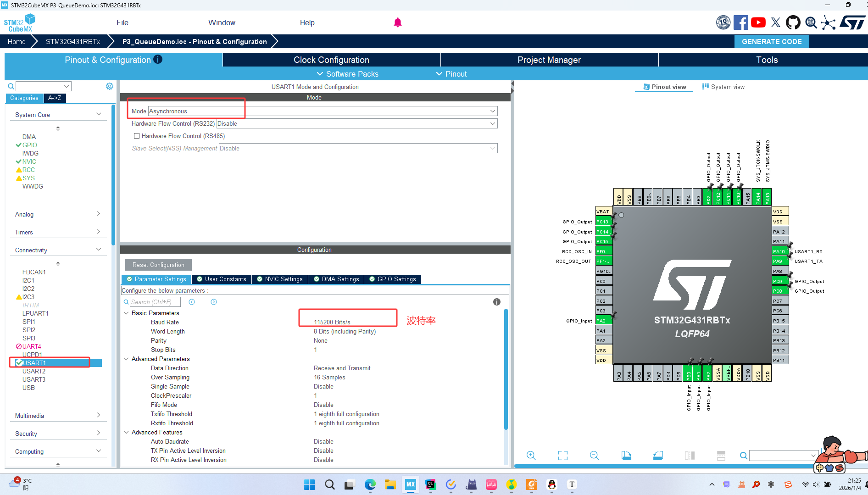Open the GPIO Settings tab
This screenshot has width=868, height=495.
pos(393,279)
